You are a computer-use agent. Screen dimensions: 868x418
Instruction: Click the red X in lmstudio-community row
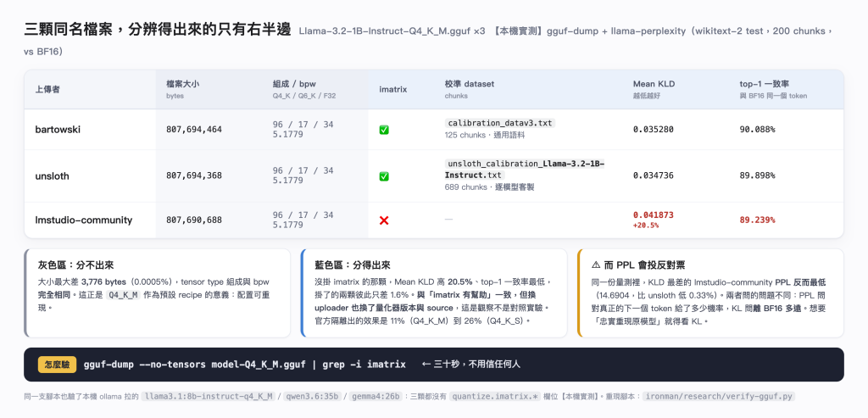coord(384,220)
